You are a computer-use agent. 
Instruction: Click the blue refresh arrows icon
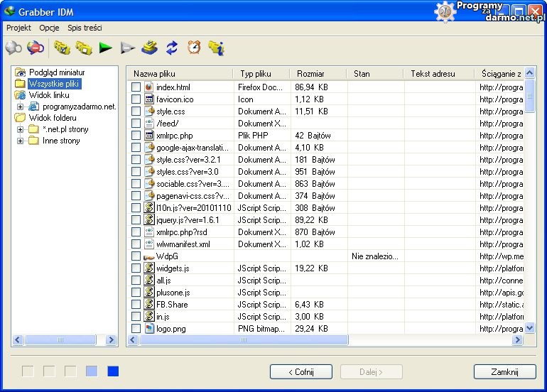[x=172, y=48]
